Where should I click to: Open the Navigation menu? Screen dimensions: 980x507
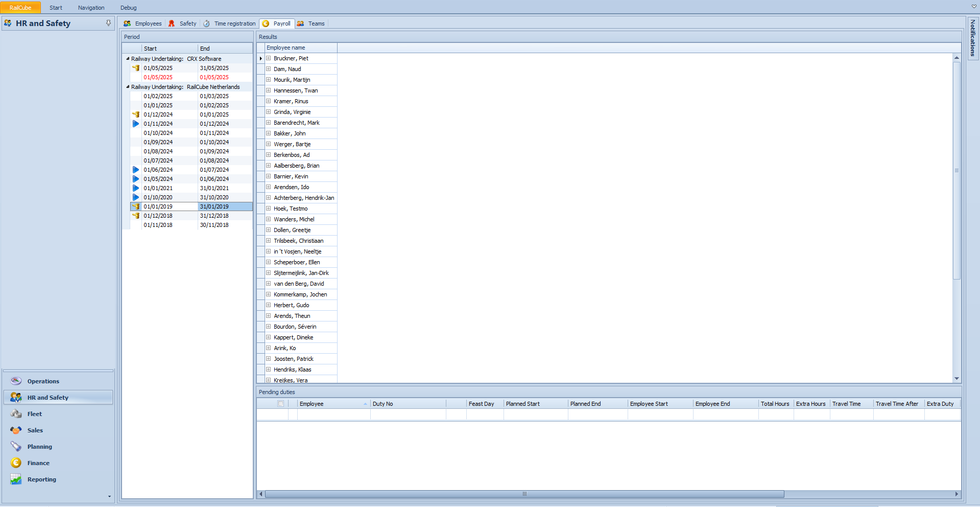(x=91, y=8)
